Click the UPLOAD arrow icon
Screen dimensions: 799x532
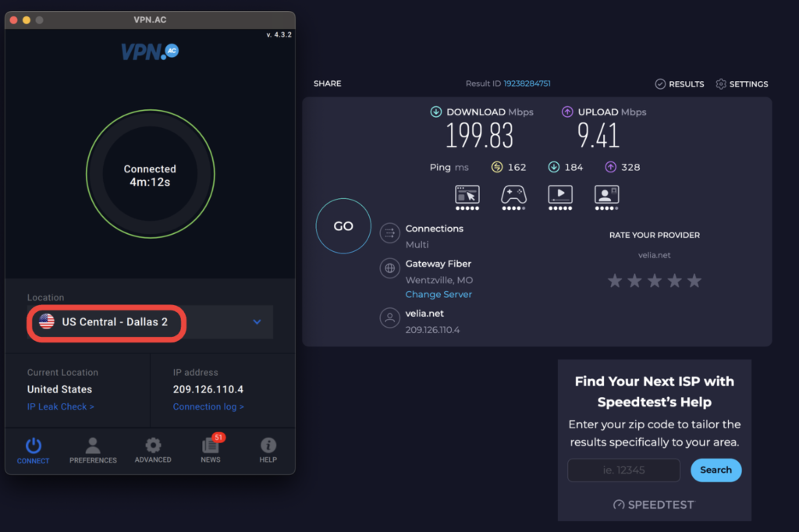(x=567, y=112)
